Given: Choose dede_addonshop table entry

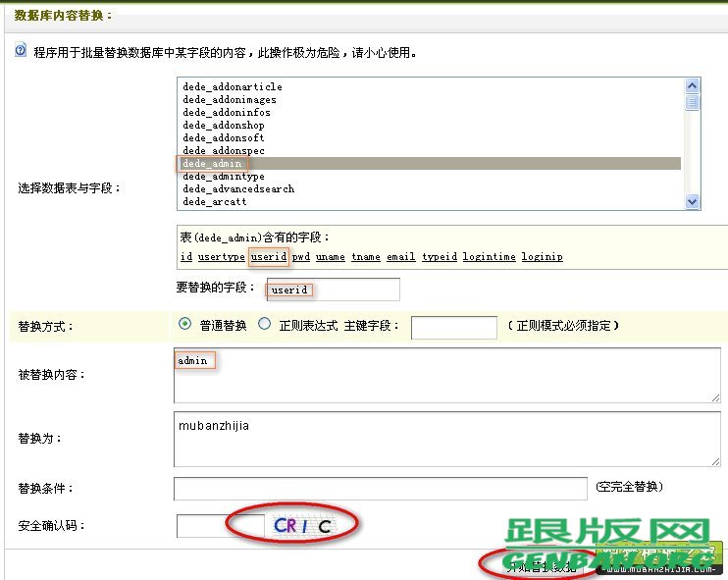Looking at the screenshot, I should tap(224, 126).
